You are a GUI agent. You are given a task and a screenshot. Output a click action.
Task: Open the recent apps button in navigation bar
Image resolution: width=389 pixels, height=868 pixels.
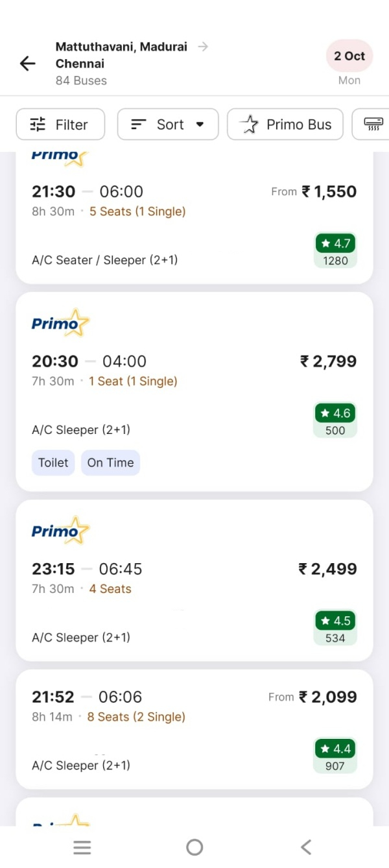click(x=82, y=847)
